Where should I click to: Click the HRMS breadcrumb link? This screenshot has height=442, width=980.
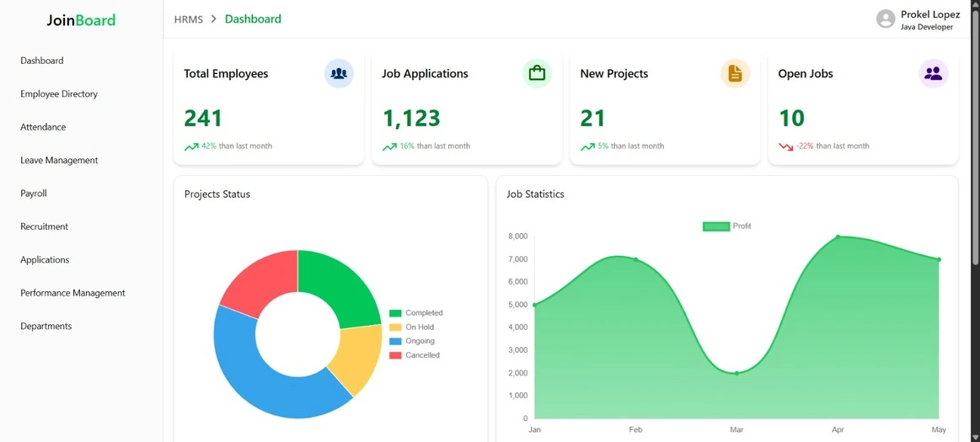pyautogui.click(x=188, y=19)
